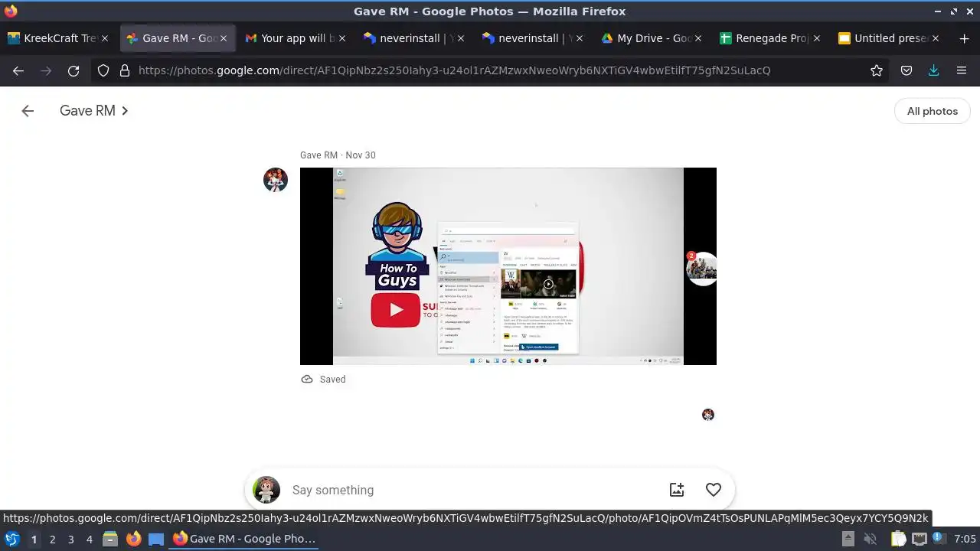
Task: Open the system start menu icon
Action: point(11,539)
